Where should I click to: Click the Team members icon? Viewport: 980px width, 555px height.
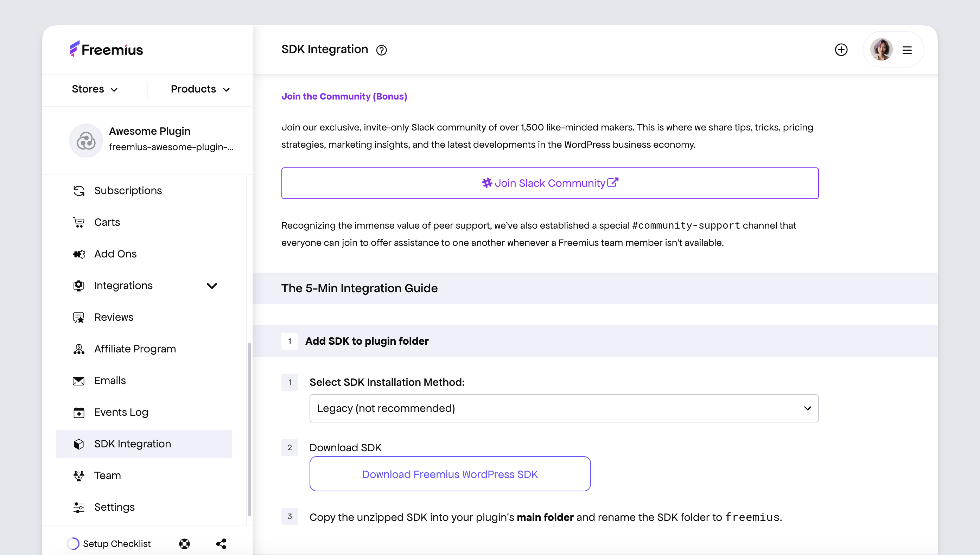click(78, 476)
